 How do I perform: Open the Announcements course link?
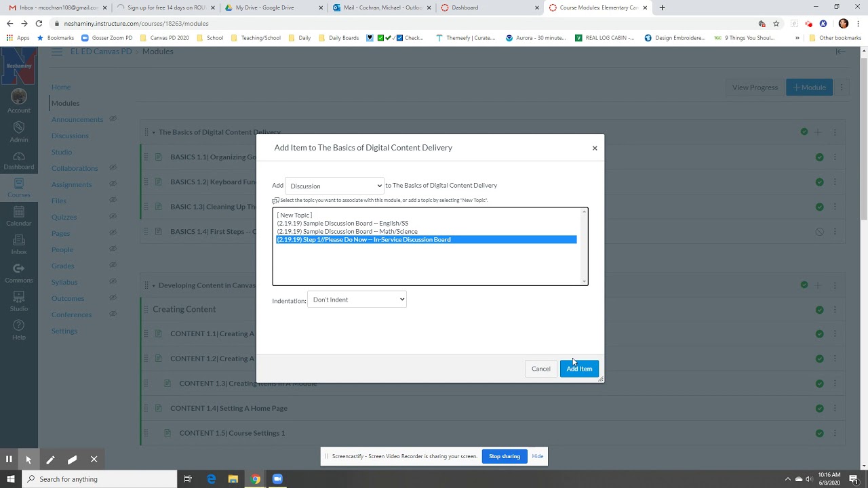77,119
